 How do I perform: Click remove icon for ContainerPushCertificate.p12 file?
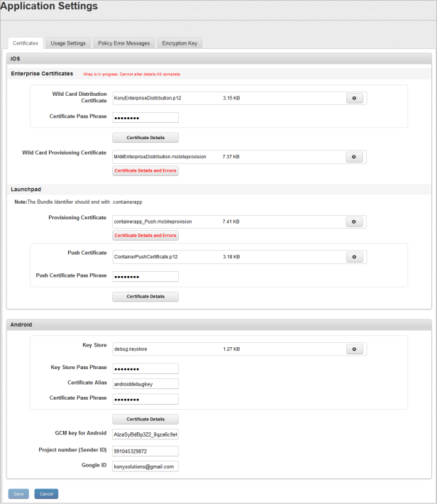[x=355, y=257]
